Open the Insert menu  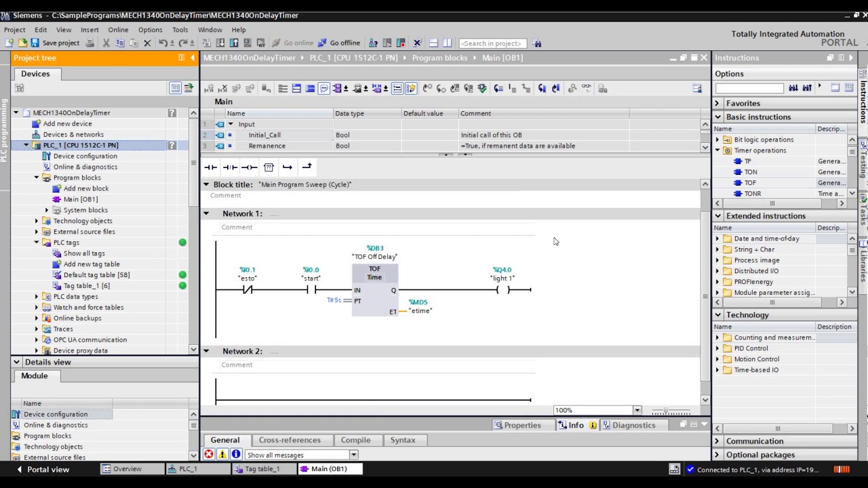[x=90, y=30]
